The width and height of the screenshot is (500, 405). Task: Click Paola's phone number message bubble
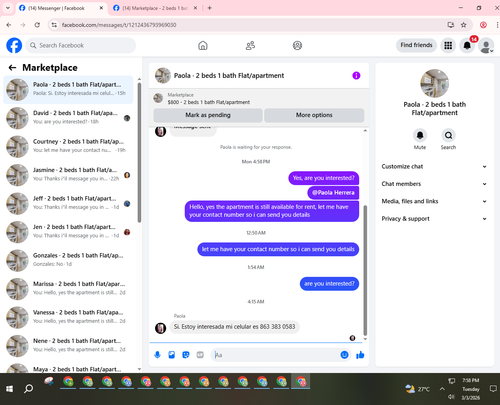tap(235, 327)
